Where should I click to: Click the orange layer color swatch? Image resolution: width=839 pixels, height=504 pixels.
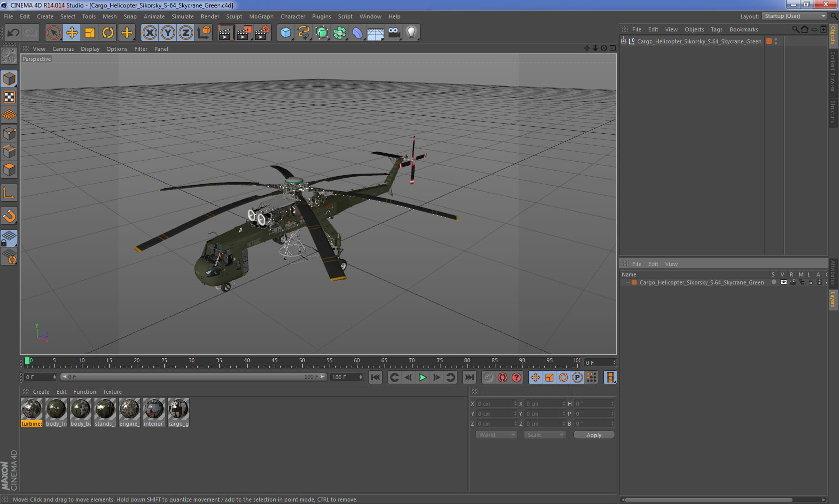pos(634,282)
